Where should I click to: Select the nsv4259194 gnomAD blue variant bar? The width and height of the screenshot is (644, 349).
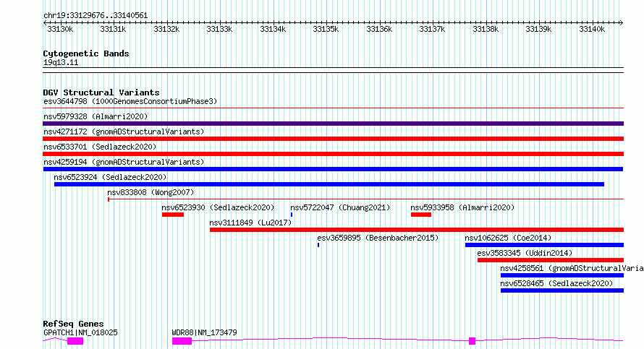click(333, 169)
